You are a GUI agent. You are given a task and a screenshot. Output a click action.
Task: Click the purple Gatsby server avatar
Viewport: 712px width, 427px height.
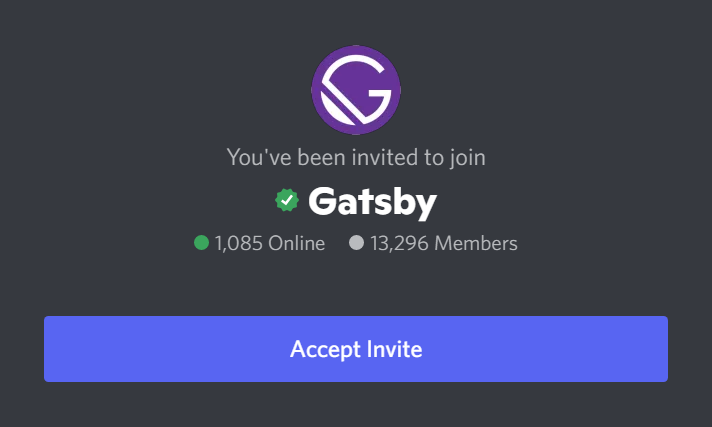click(356, 90)
